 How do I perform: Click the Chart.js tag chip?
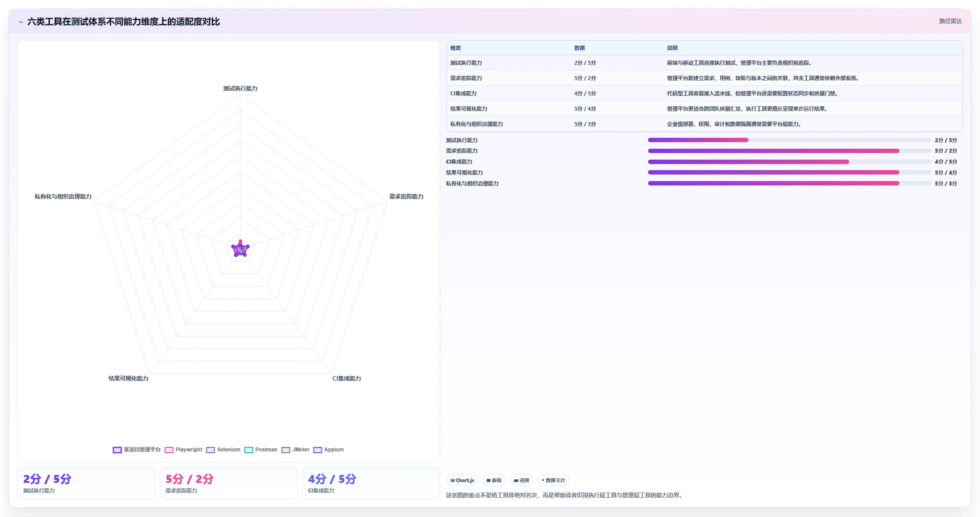(462, 480)
